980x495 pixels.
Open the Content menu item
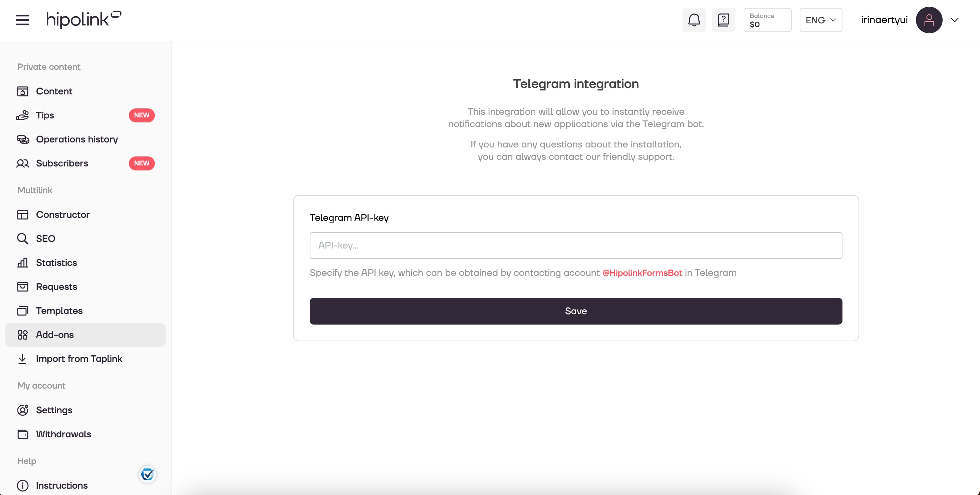[x=85, y=91]
